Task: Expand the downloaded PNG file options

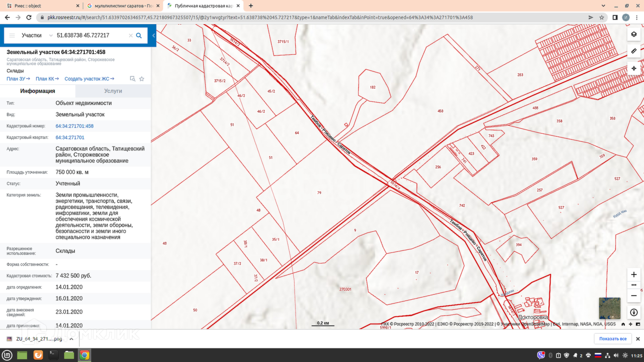Action: [71, 339]
